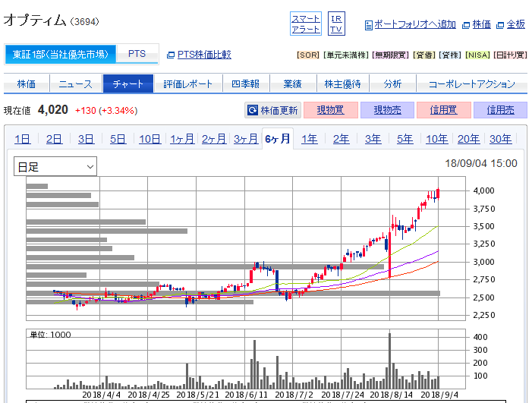Refresh stock price with 株価更新 button
Viewport: 532px width, 403px height.
pos(272,110)
